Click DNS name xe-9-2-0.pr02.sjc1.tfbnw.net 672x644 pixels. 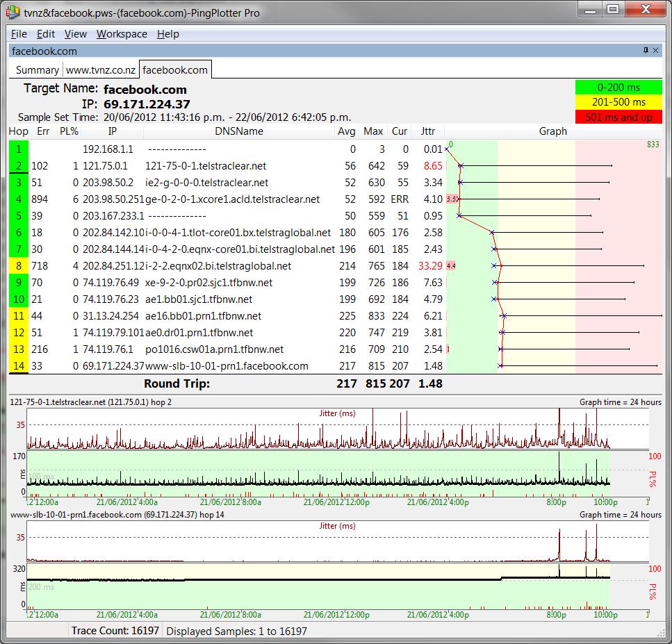[208, 283]
